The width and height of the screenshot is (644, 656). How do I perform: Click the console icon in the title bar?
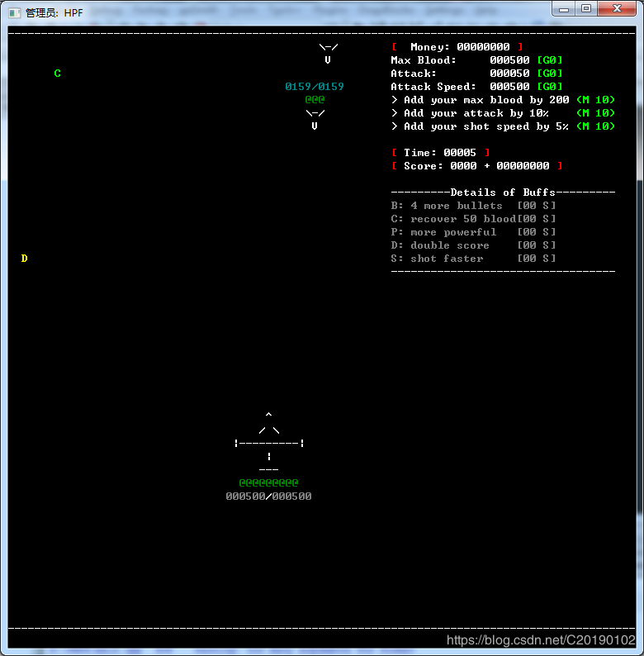[14, 13]
